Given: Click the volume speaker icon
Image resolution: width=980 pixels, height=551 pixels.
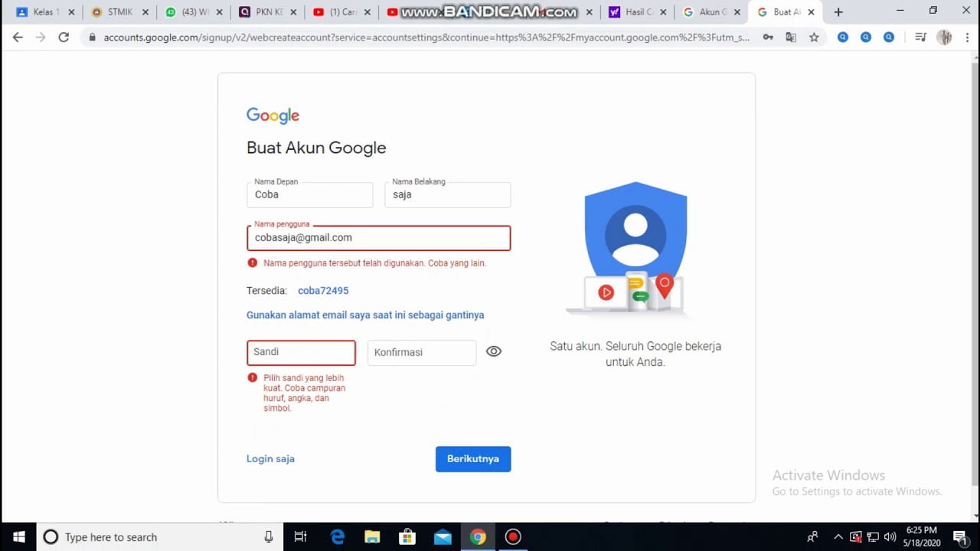Looking at the screenshot, I should 890,537.
